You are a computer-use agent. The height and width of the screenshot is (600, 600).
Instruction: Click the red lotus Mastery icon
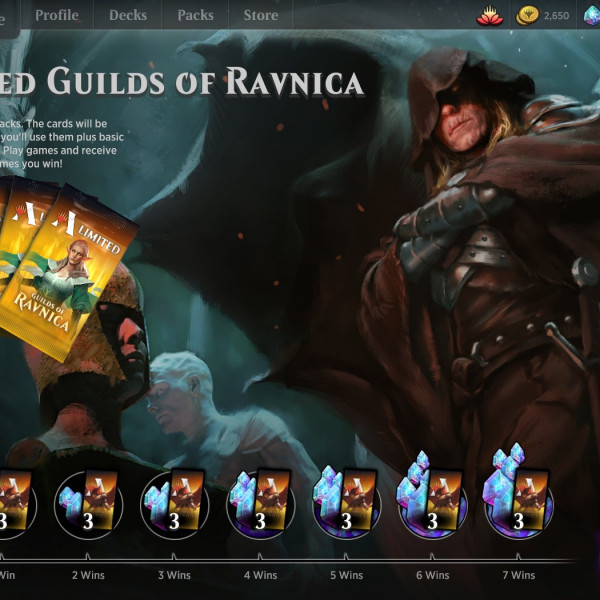click(x=489, y=15)
